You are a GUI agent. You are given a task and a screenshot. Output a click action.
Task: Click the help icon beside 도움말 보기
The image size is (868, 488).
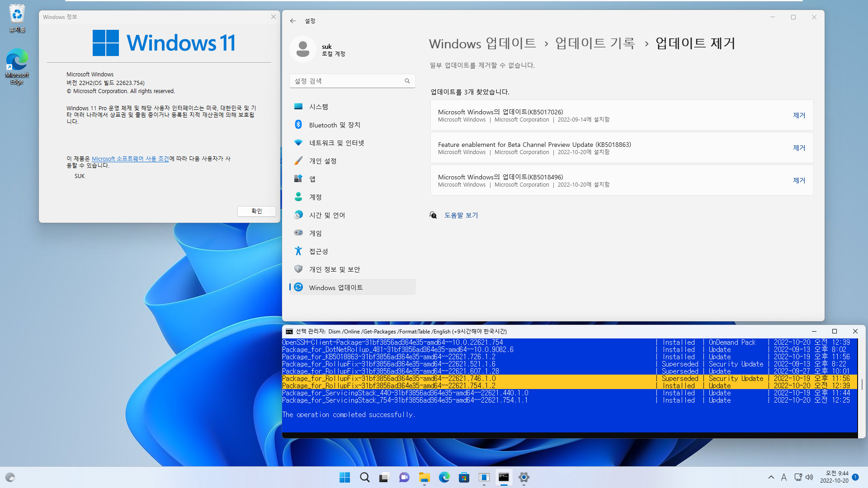click(x=433, y=215)
